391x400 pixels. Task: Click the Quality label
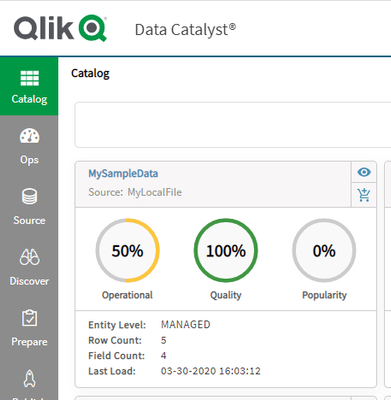226,295
